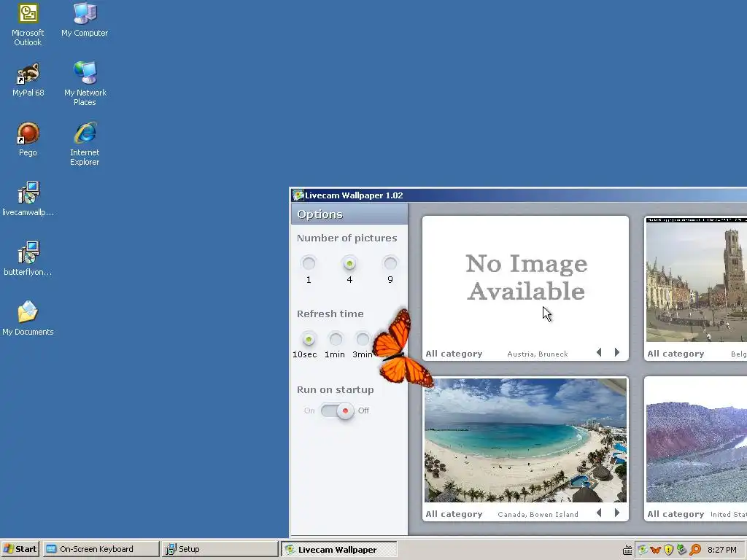Switch to On-Screen Keyboard taskbar button
747x560 pixels.
pyautogui.click(x=101, y=549)
